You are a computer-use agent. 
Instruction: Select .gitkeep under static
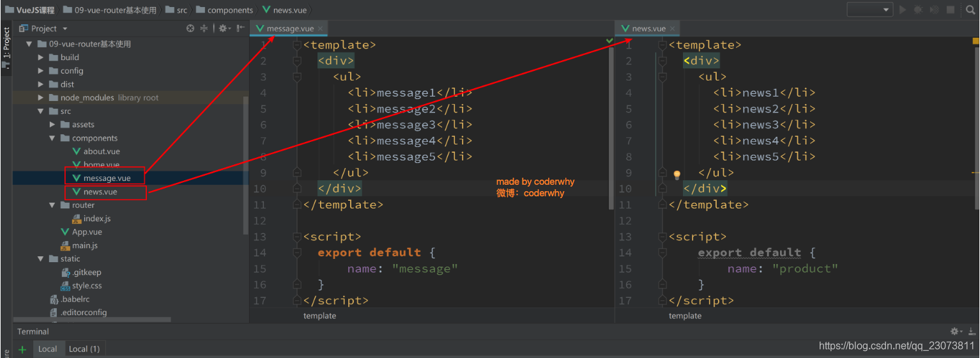pyautogui.click(x=81, y=272)
